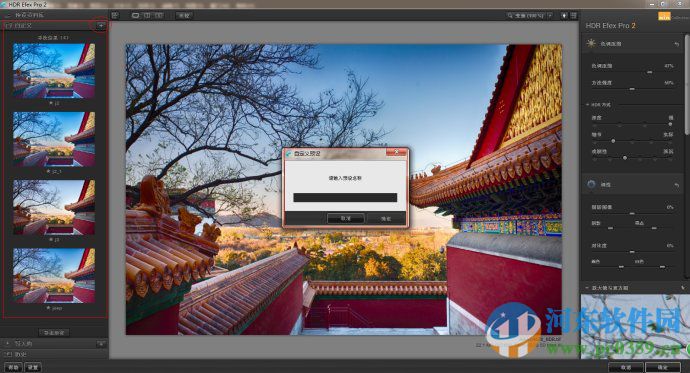
Task: Adjust the method strength slider at 50%
Action: (x=632, y=89)
